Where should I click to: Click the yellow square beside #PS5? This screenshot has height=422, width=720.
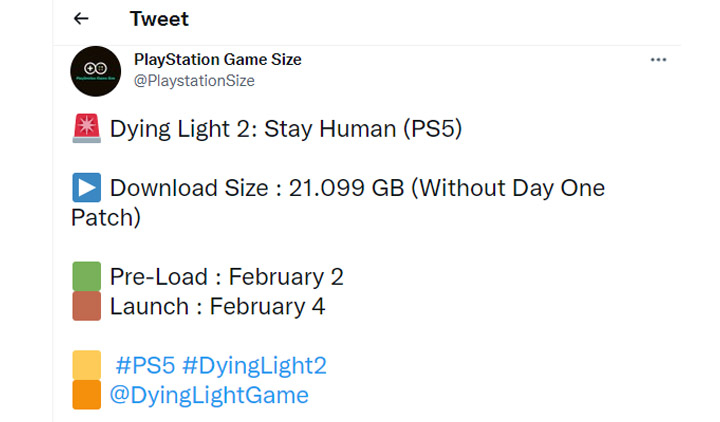(x=87, y=365)
